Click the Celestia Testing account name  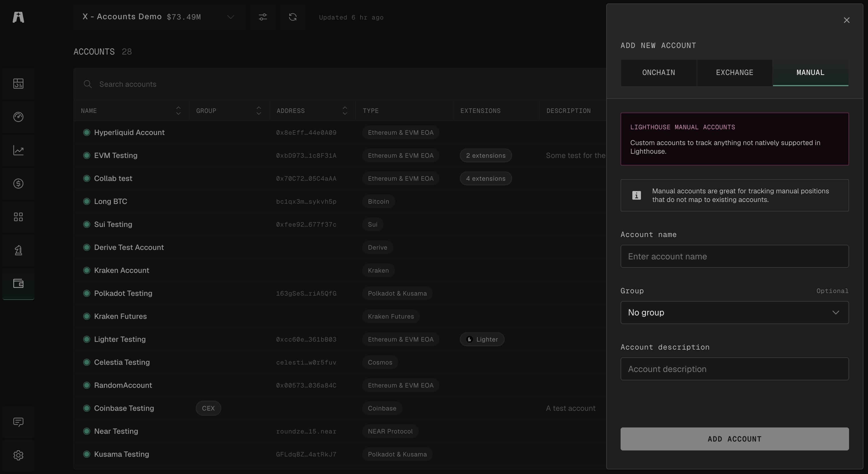122,363
